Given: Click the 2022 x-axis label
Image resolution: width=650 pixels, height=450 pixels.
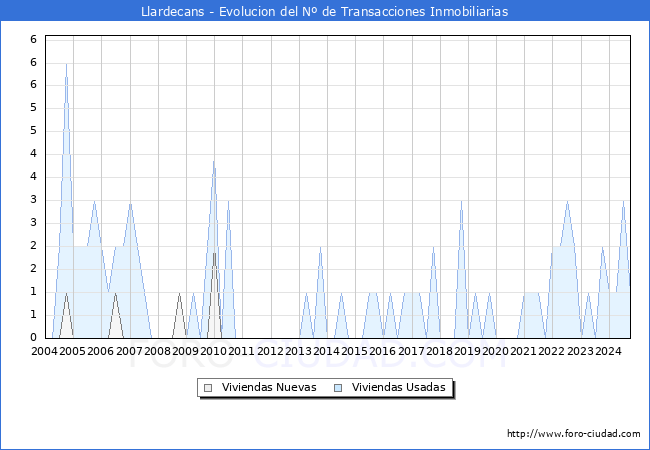Looking at the screenshot, I should (551, 351).
